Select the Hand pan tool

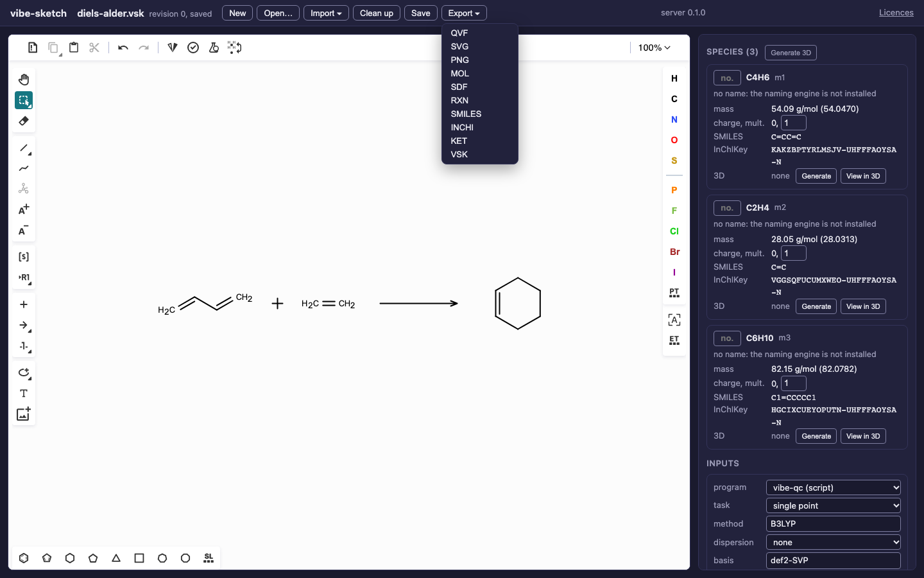coord(24,80)
